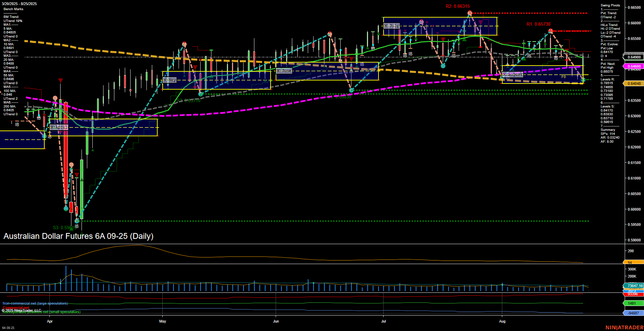Select the M-August zone label
This screenshot has width=644, height=331.
tap(513, 74)
